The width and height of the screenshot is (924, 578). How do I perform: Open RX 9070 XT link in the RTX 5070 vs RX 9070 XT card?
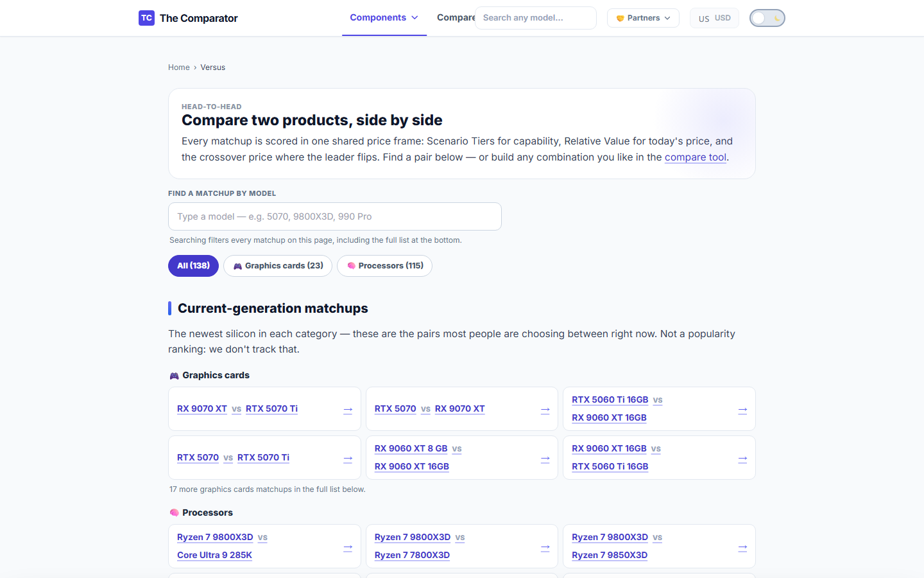point(460,409)
